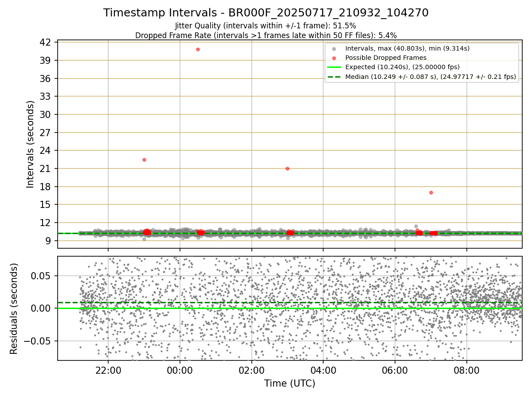Click the solid green Expected line legend sample
This screenshot has height=399, width=532.
pyautogui.click(x=334, y=67)
